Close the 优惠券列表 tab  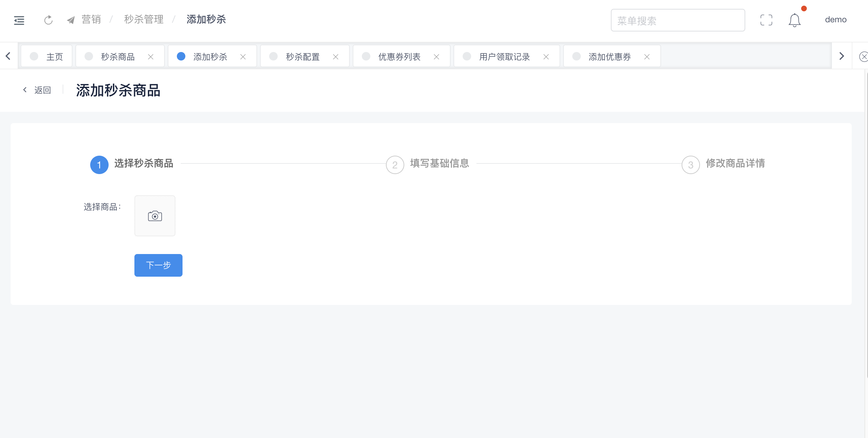point(436,57)
